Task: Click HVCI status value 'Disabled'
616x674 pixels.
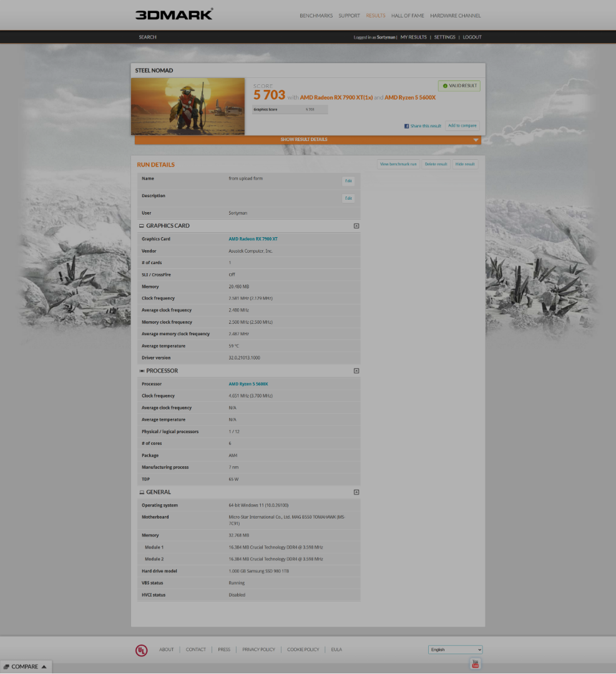Action: point(237,595)
